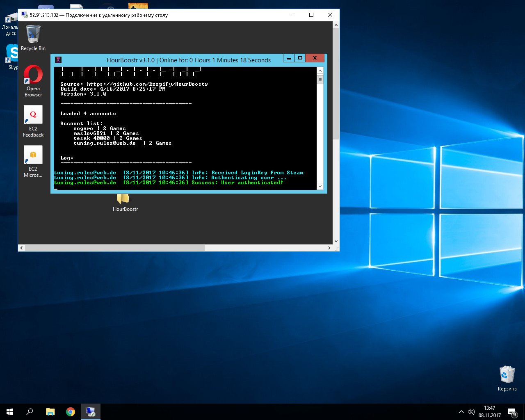Click console scrollbar up arrow in HourBoostr
This screenshot has width=525, height=420.
[x=320, y=71]
